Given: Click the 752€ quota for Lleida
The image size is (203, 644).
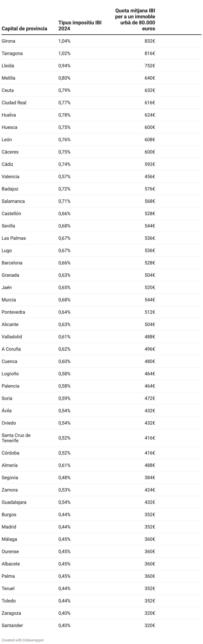Looking at the screenshot, I should [150, 65].
